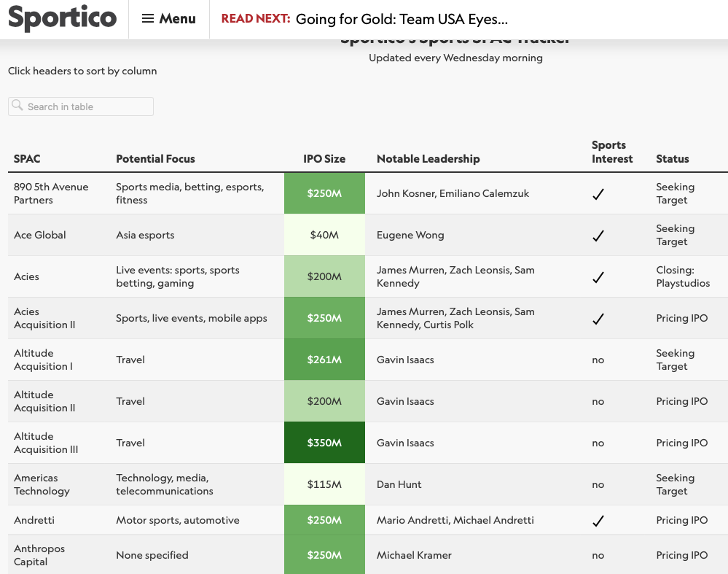The image size is (728, 574).
Task: Click 'Seeking Target' status for Americas Technology
Action: pos(676,484)
